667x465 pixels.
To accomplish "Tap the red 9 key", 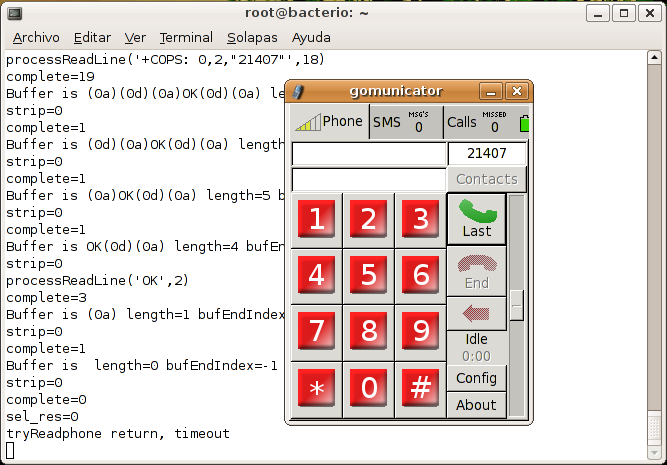I will 420,331.
